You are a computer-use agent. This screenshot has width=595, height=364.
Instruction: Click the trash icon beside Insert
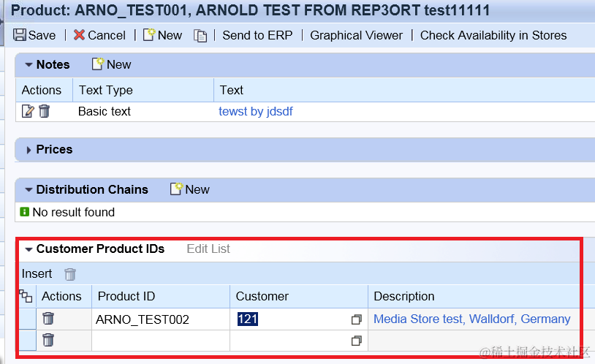[70, 274]
